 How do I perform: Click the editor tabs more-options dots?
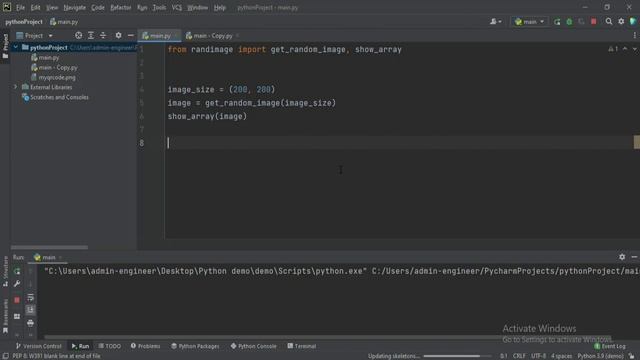[635, 36]
